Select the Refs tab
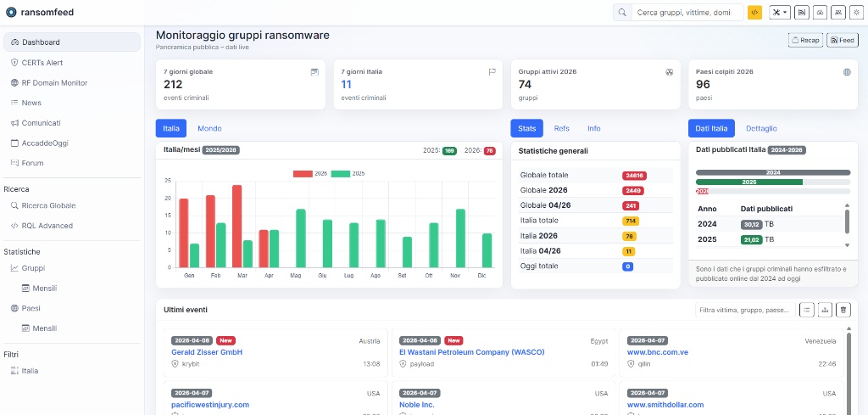 561,128
